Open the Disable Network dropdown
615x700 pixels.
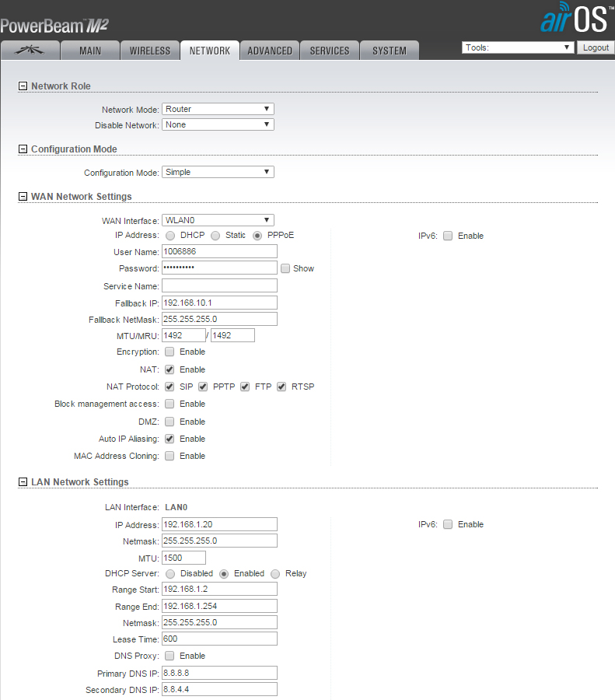coord(218,124)
